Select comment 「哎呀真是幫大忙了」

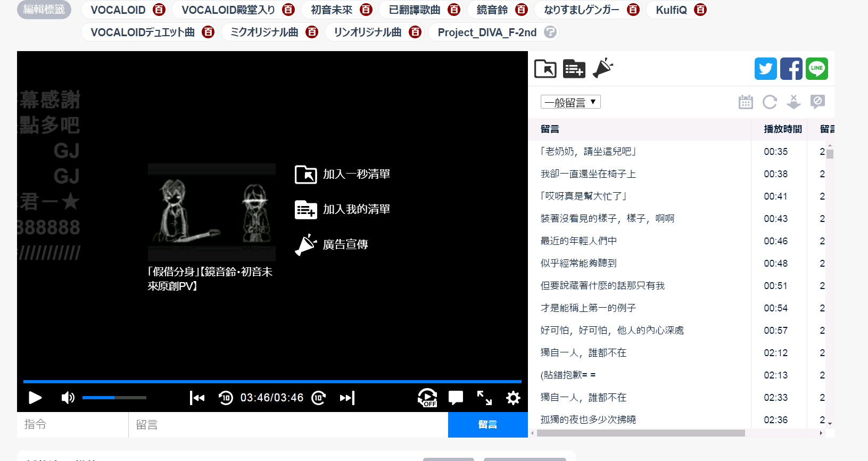[x=583, y=196]
